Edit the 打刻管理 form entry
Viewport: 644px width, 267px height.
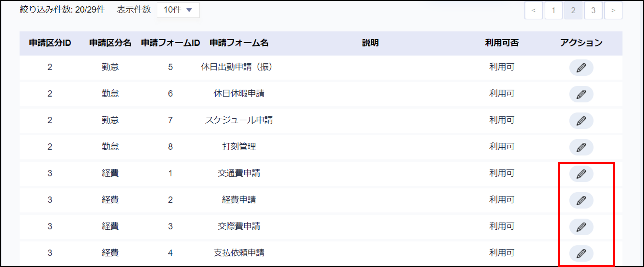(581, 147)
